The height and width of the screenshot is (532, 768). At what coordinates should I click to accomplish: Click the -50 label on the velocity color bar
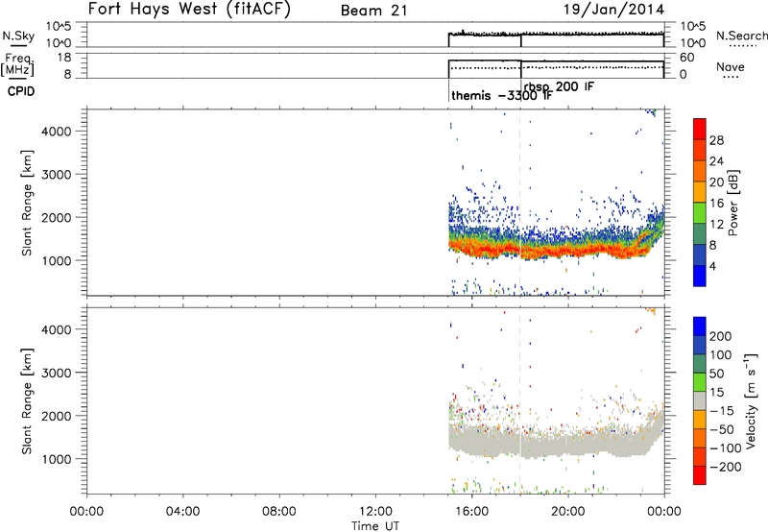pos(721,429)
